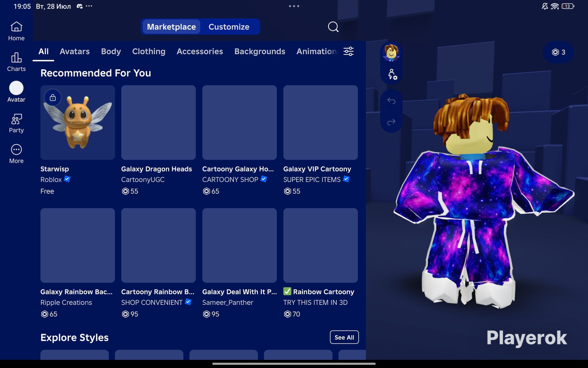
Task: Open the More sidebar menu
Action: (x=16, y=154)
